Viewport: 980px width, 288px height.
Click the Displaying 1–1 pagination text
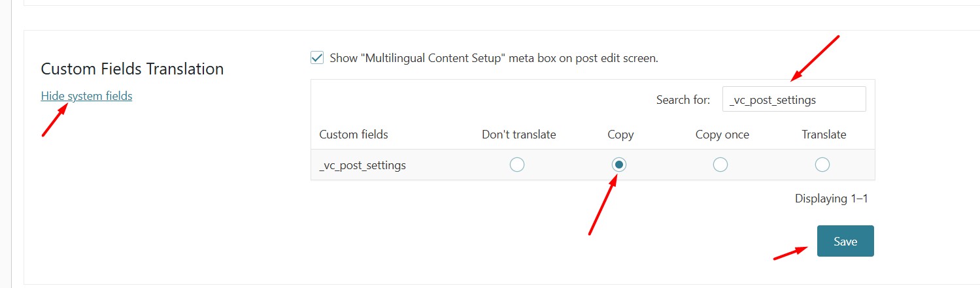(831, 199)
